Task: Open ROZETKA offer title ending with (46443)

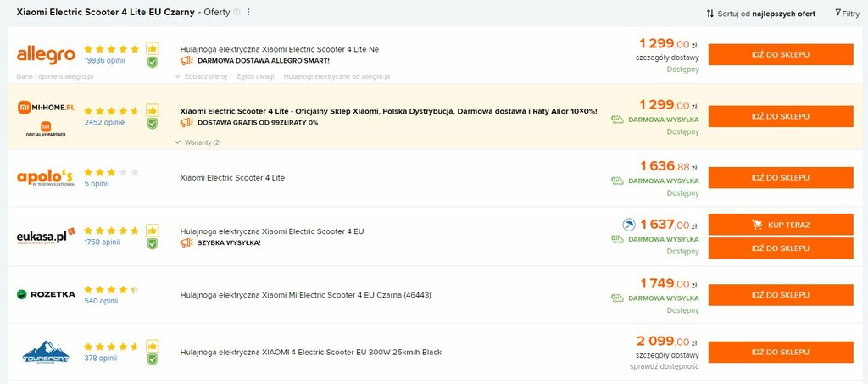Action: [305, 295]
